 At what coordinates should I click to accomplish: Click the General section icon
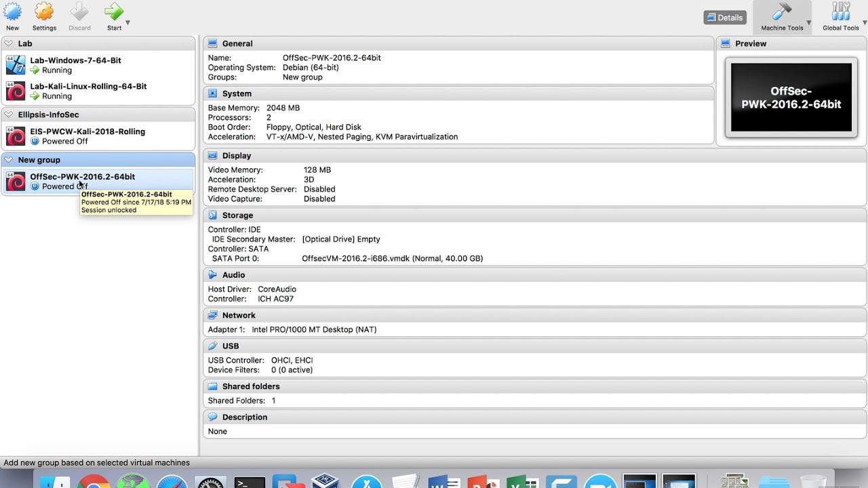coord(213,43)
